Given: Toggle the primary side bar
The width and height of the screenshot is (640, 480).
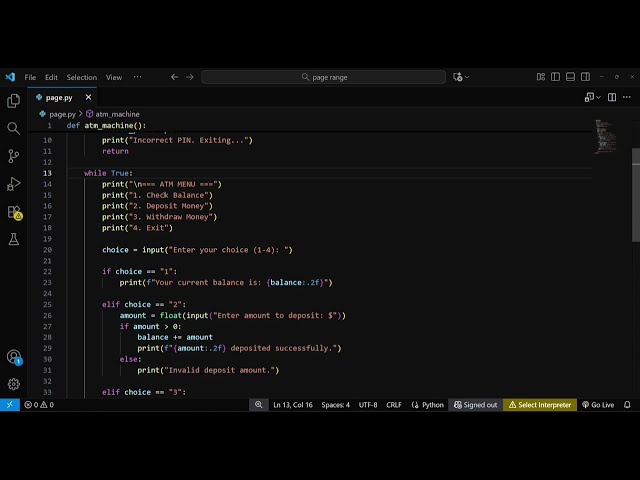Looking at the screenshot, I should [x=556, y=77].
